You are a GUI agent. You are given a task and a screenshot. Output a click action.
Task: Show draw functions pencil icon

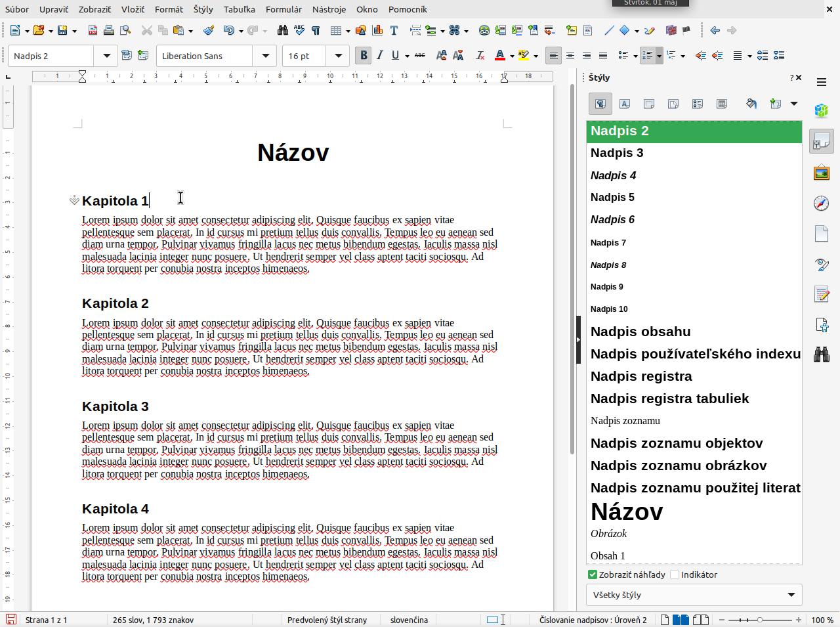click(650, 30)
